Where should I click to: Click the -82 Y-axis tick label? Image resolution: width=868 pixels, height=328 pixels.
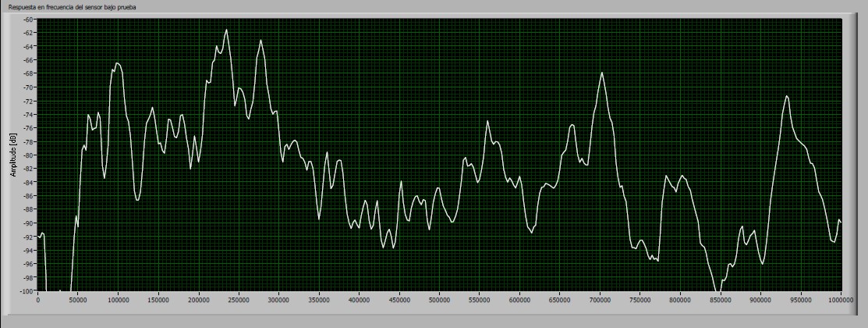[x=30, y=169]
